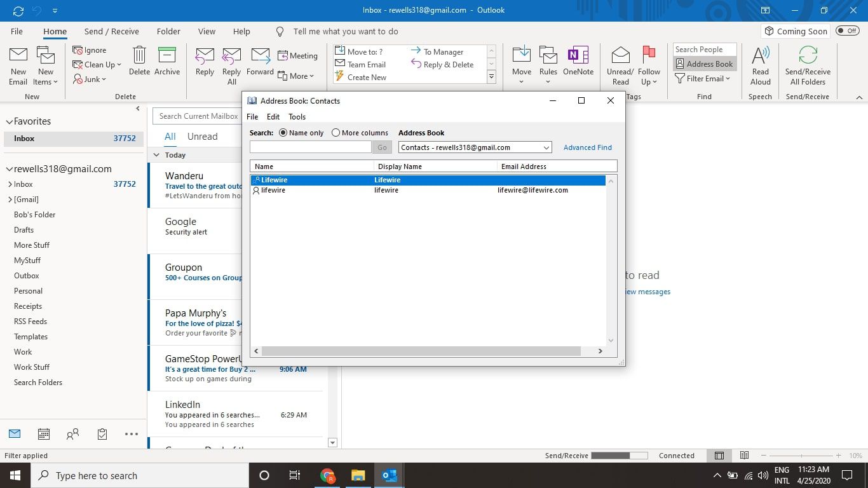868x488 pixels.
Task: Adjust the zoom slider in status bar
Action: pyautogui.click(x=801, y=456)
